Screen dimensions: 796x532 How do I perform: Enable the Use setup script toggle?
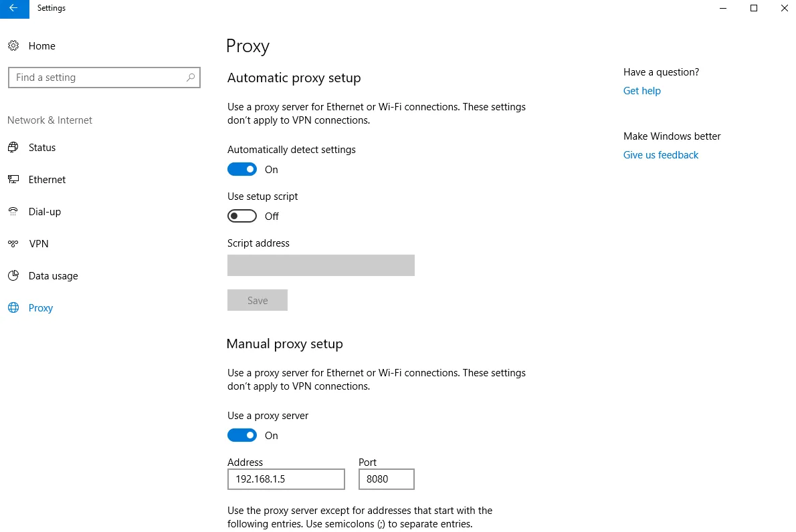coord(242,217)
